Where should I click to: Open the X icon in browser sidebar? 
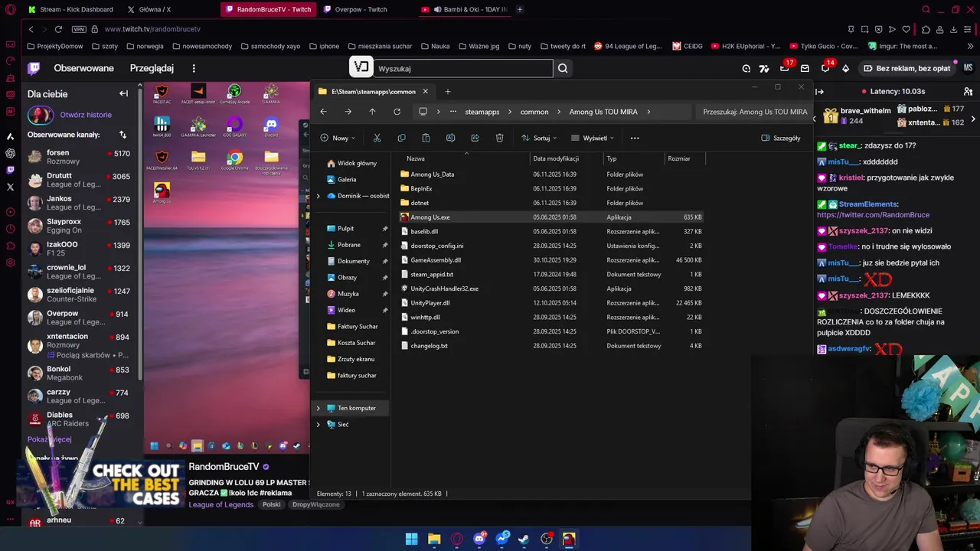point(10,187)
